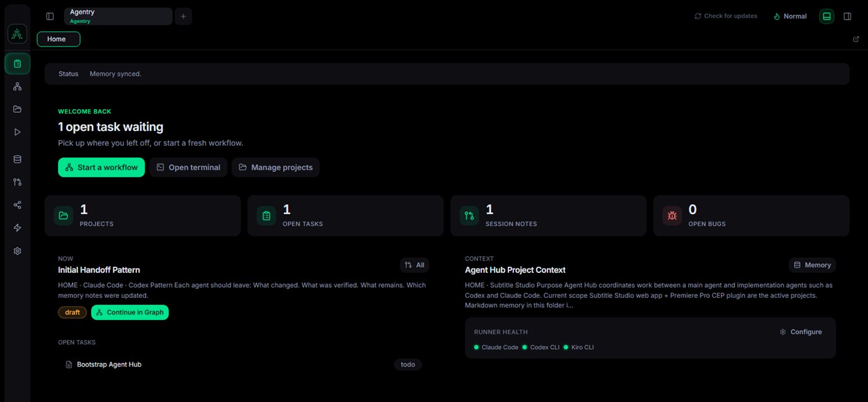Click the Memory button beside Context
This screenshot has height=402, width=868.
(812, 265)
